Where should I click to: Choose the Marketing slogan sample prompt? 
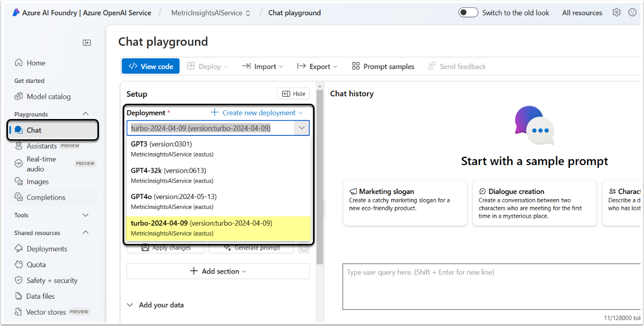click(x=405, y=203)
